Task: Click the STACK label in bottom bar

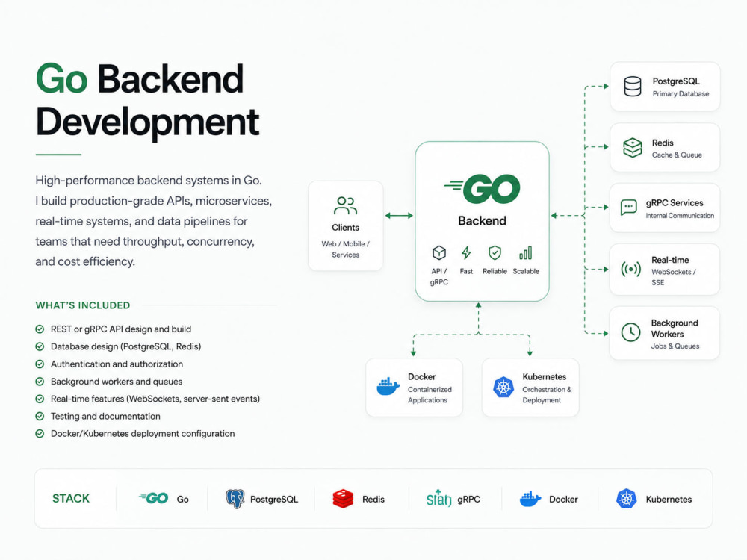Action: point(71,499)
